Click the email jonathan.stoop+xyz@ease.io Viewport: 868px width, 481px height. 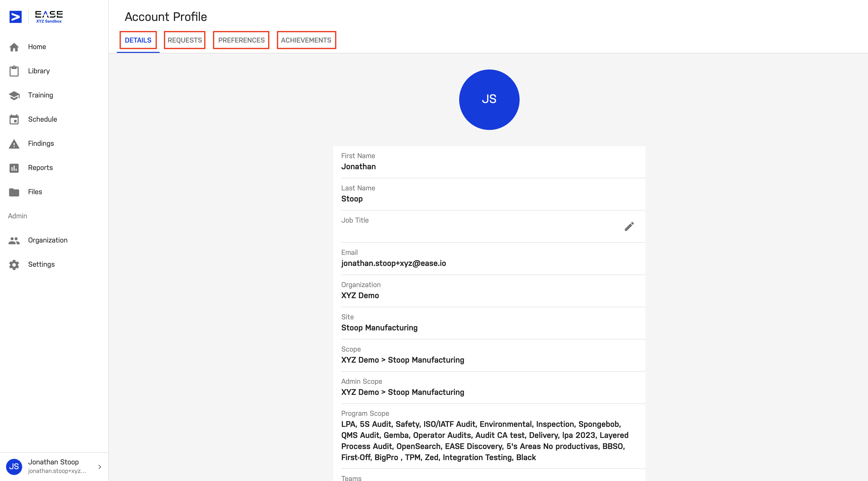(x=393, y=263)
